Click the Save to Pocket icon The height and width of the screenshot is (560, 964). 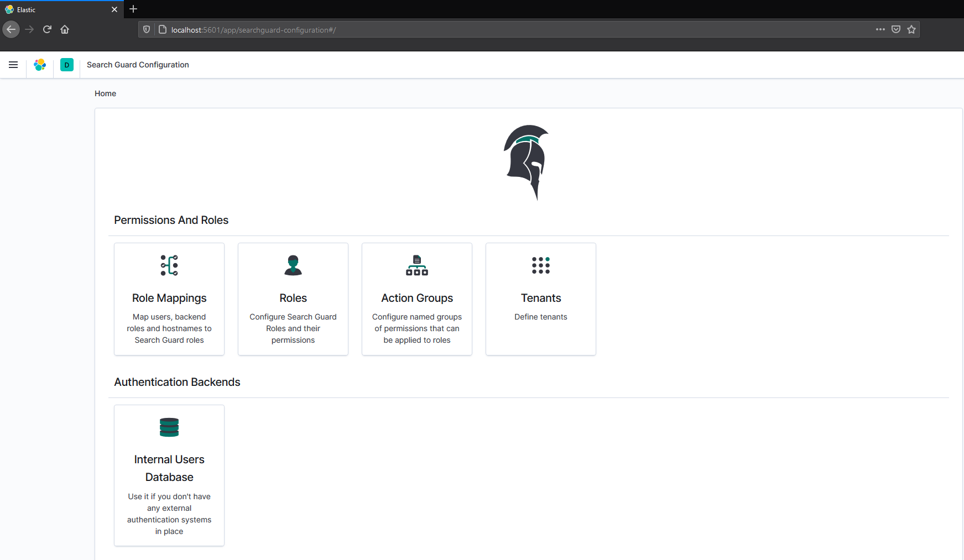coord(896,29)
